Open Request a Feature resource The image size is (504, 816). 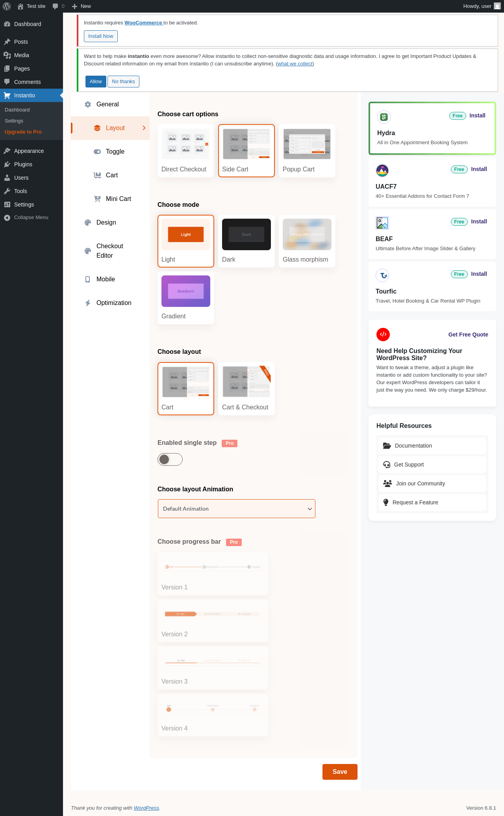(432, 502)
